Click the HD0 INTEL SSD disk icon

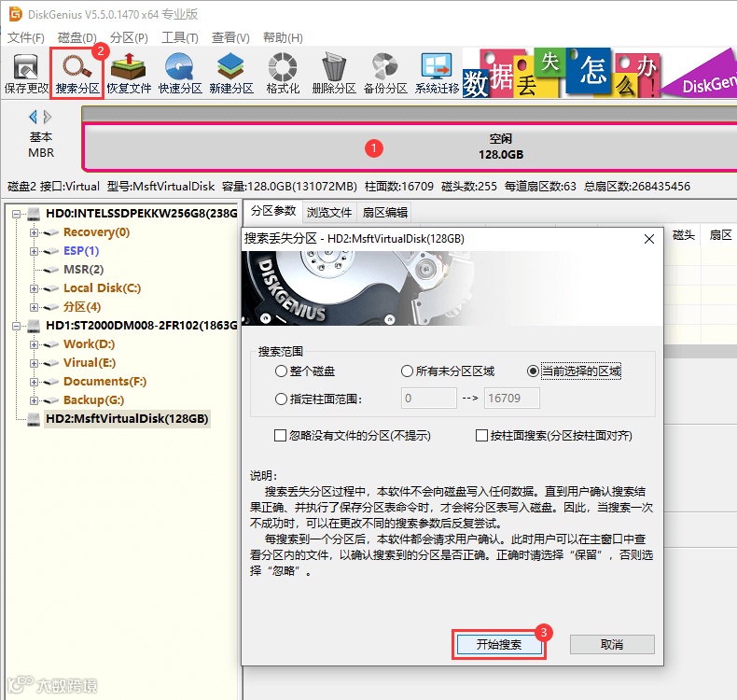click(x=34, y=214)
